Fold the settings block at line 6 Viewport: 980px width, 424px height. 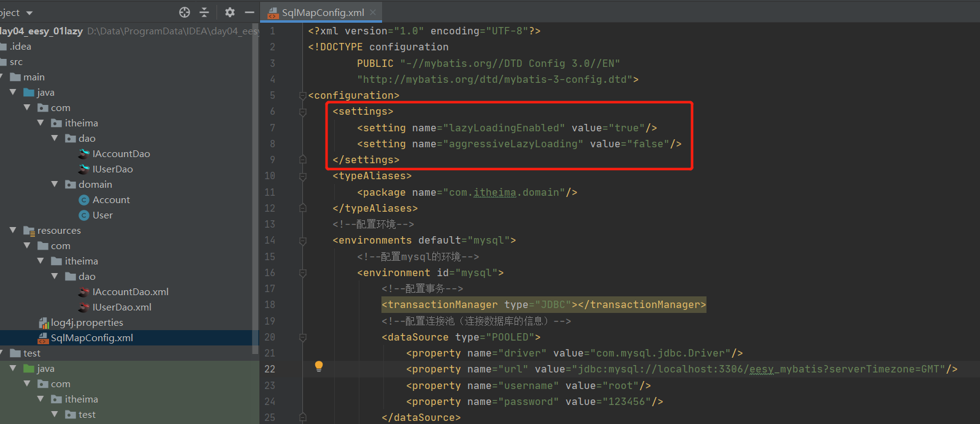click(x=303, y=112)
